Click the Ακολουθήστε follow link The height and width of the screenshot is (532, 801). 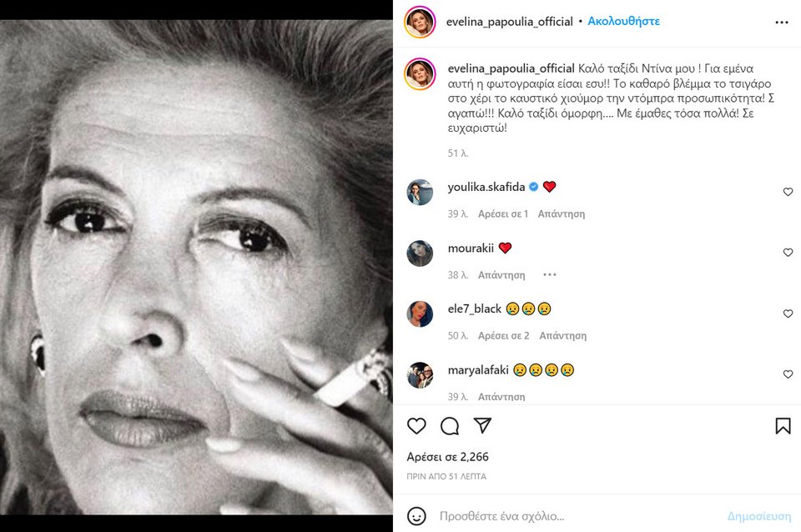point(624,22)
